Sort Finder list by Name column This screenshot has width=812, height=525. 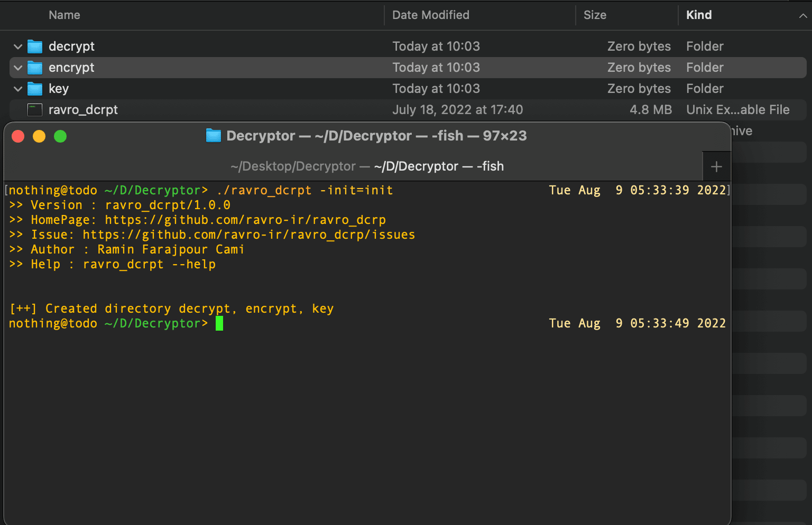coord(64,15)
